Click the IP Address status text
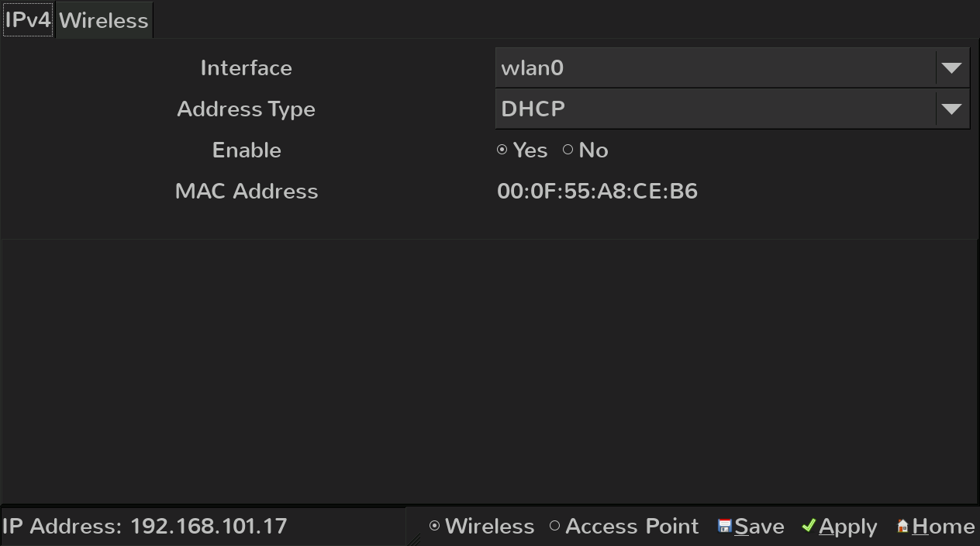Image resolution: width=980 pixels, height=546 pixels. coord(145,527)
